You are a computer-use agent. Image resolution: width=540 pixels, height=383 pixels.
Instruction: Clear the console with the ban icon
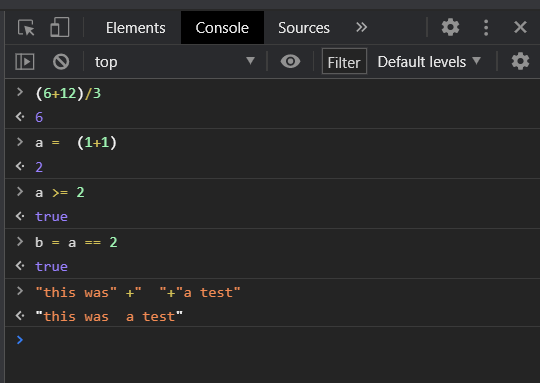click(61, 62)
